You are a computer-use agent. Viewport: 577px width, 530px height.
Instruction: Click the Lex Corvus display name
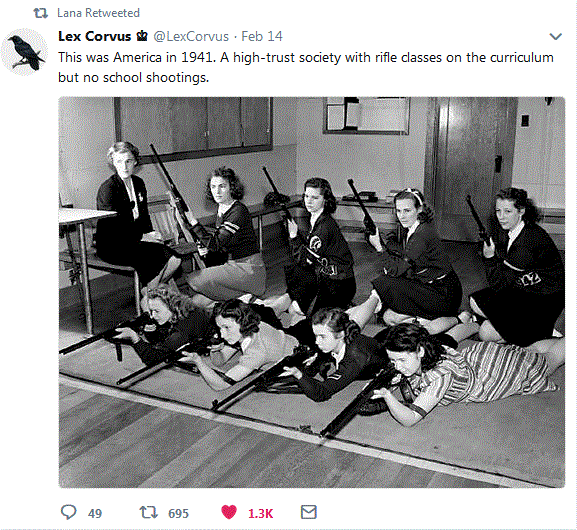[95, 36]
